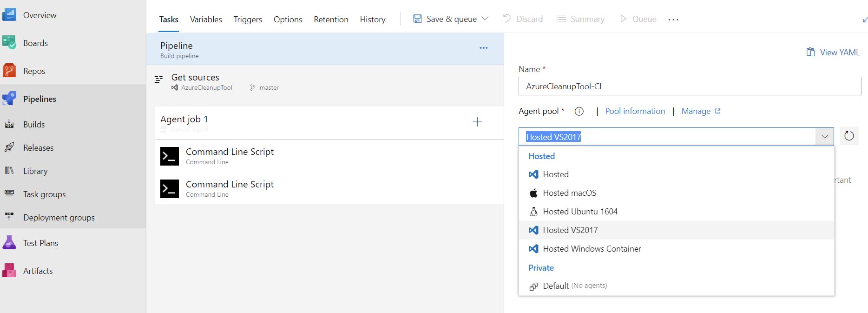Click the Queue play icon

623,19
